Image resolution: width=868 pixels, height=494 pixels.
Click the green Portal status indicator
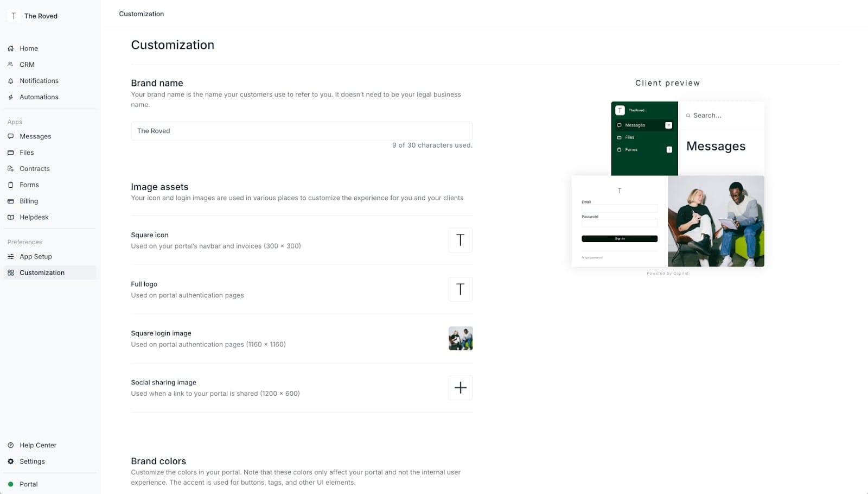[x=11, y=484]
